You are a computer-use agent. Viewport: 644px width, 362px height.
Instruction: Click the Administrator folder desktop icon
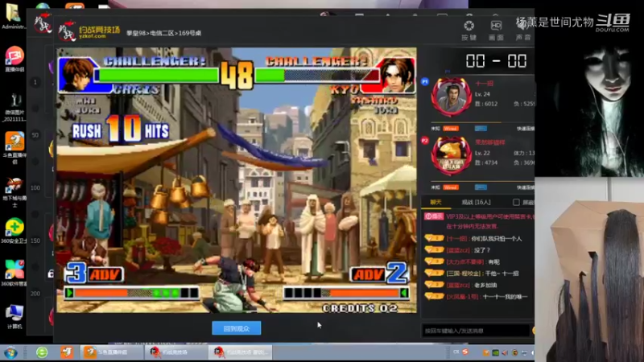pos(14,16)
